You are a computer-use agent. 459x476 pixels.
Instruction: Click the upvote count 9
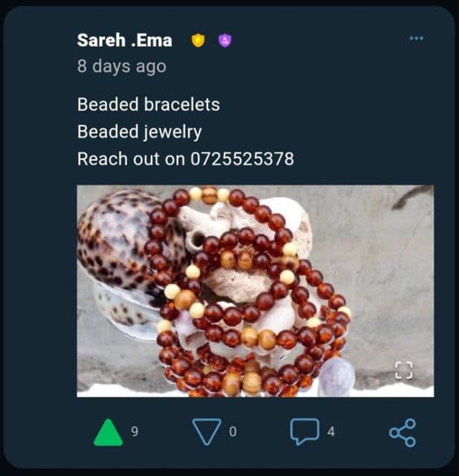pyautogui.click(x=135, y=431)
